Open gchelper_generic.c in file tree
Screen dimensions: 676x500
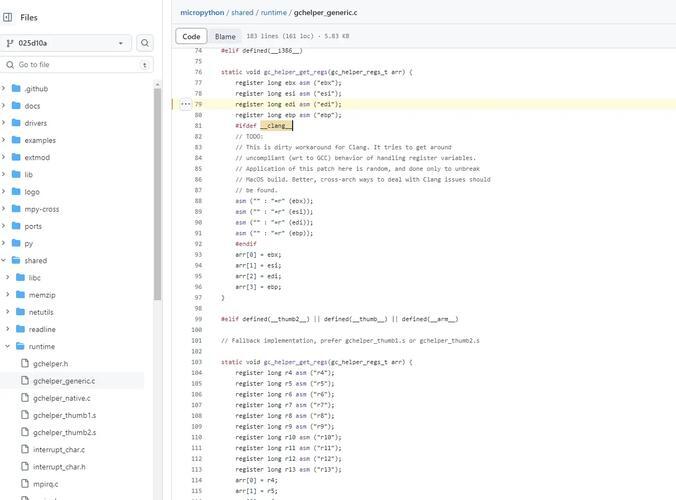coord(64,381)
